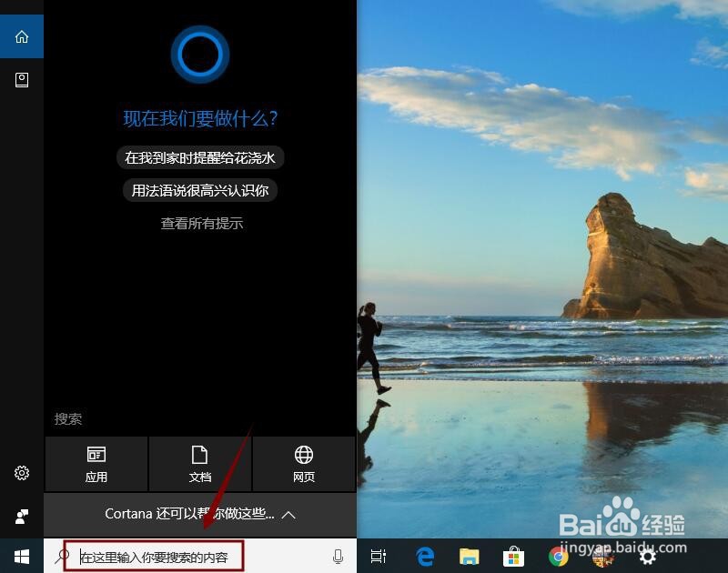Open the Cortana feedback person icon

pyautogui.click(x=22, y=516)
